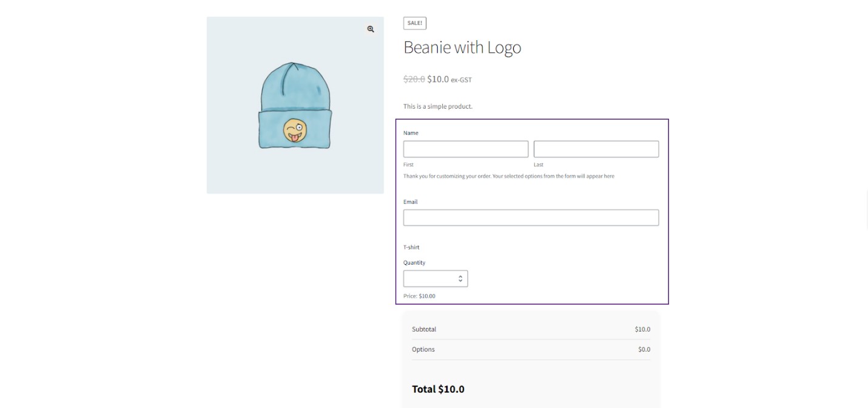Select the discounted $10.0 price
This screenshot has width=868, height=408.
pyautogui.click(x=438, y=79)
